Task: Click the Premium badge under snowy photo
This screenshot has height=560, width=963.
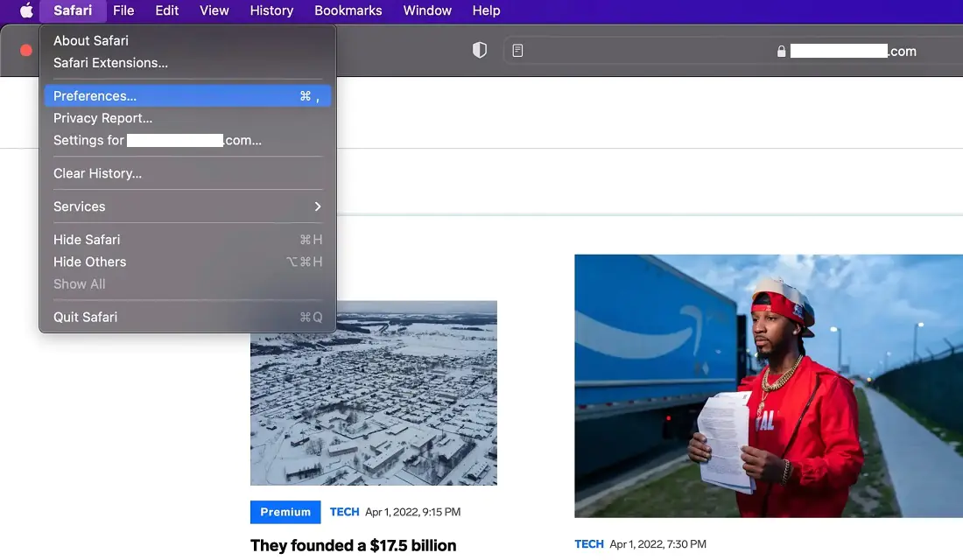Action: coord(285,512)
